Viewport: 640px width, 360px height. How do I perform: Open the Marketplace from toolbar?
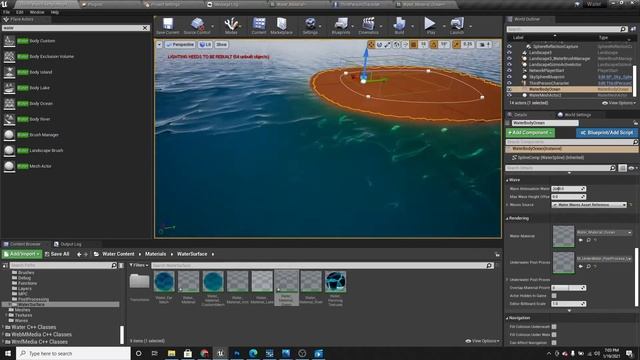pyautogui.click(x=281, y=26)
